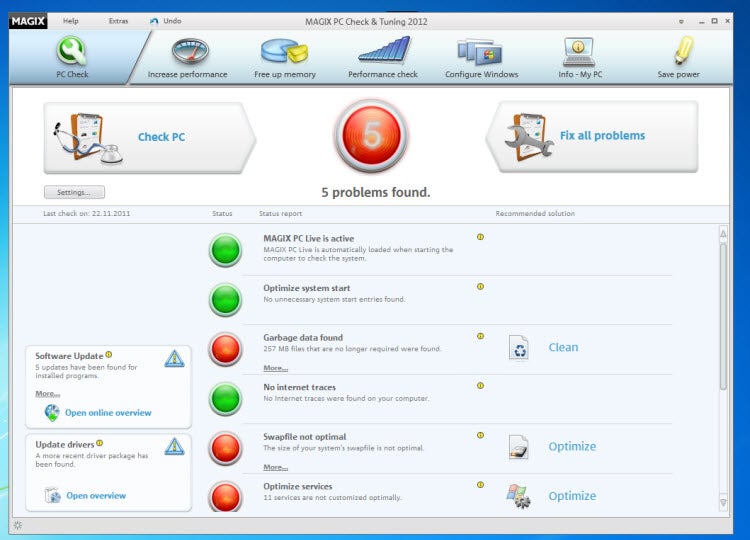Click the scroll down arrow of status list
This screenshot has height=540, width=750.
coord(723,502)
